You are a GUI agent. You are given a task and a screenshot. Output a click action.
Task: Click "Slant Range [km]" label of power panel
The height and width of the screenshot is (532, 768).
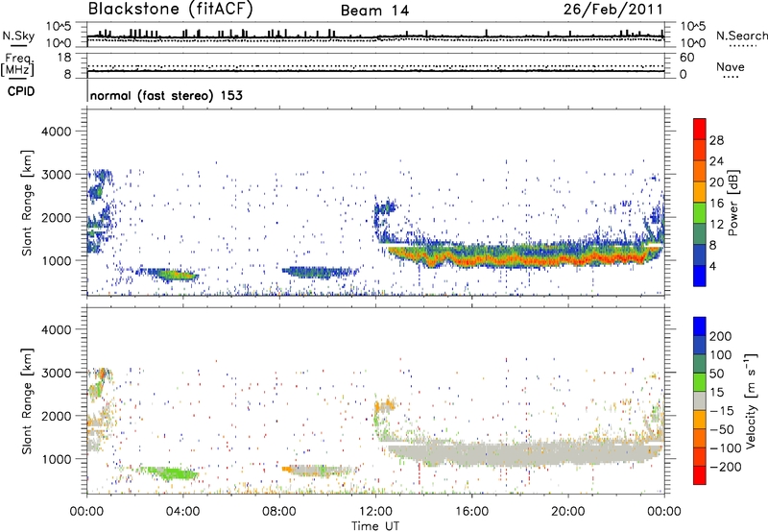point(27,203)
